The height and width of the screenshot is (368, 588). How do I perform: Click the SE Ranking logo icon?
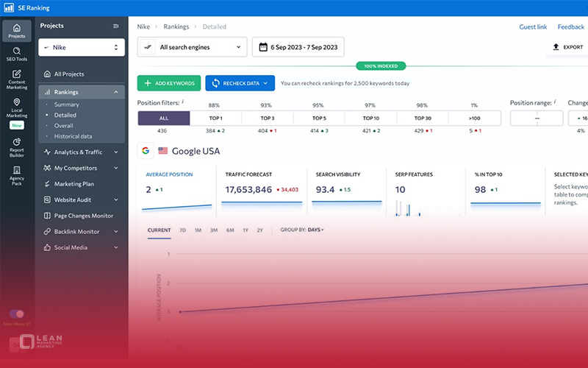pyautogui.click(x=9, y=8)
